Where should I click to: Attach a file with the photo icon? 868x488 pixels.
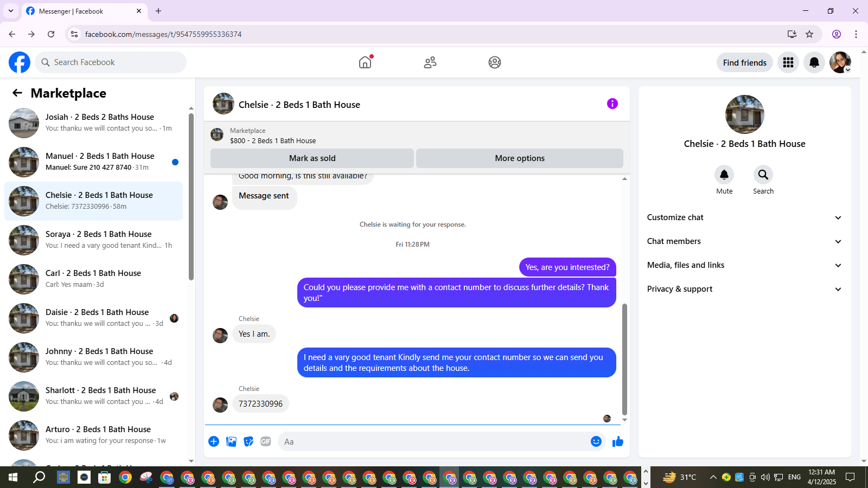[231, 441]
